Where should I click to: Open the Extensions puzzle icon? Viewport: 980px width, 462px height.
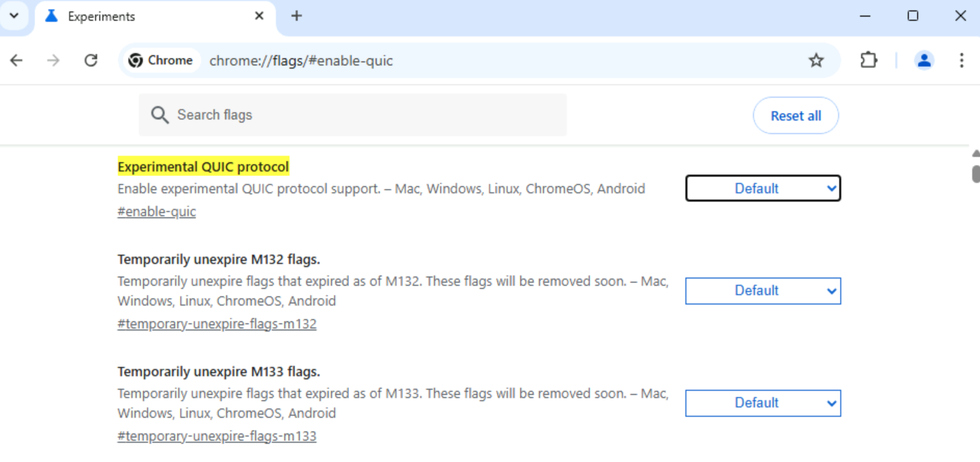click(868, 60)
